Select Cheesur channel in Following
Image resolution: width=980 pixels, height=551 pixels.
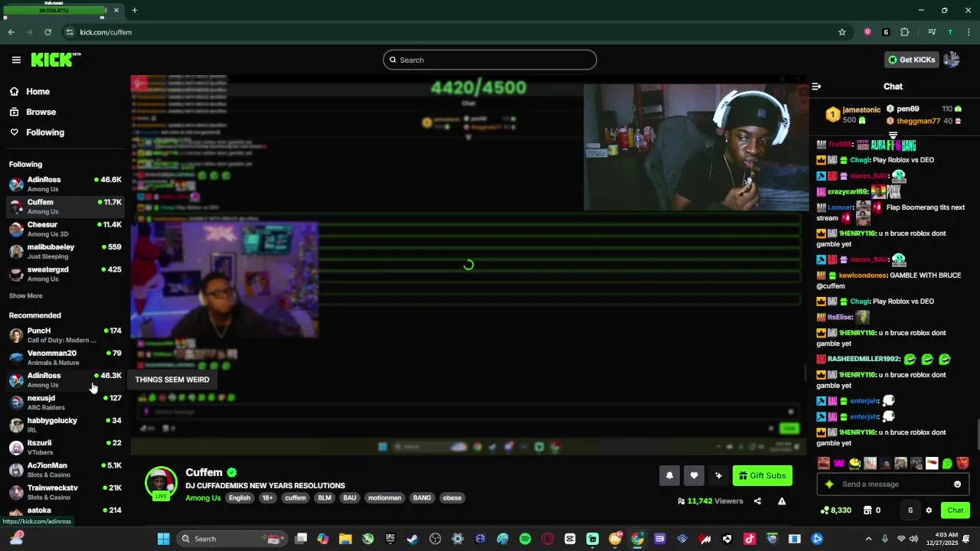click(65, 229)
